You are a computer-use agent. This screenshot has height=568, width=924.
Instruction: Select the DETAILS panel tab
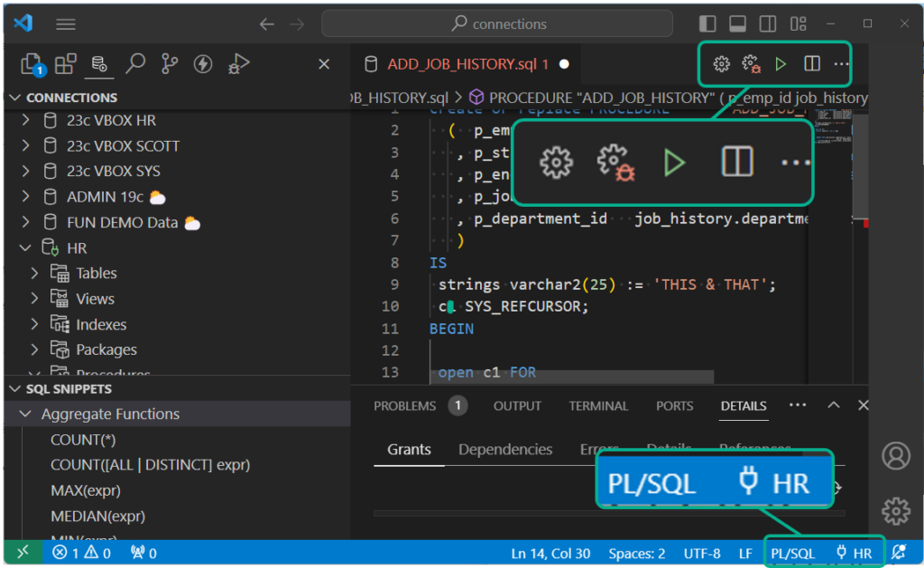click(744, 405)
